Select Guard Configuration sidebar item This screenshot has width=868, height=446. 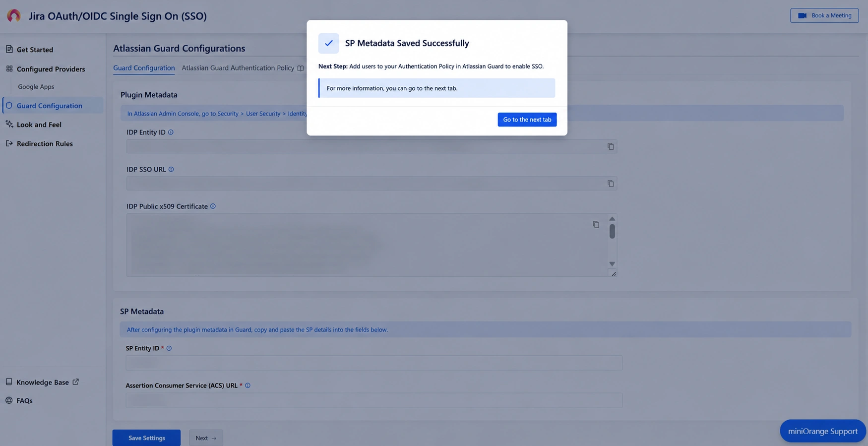click(x=53, y=105)
